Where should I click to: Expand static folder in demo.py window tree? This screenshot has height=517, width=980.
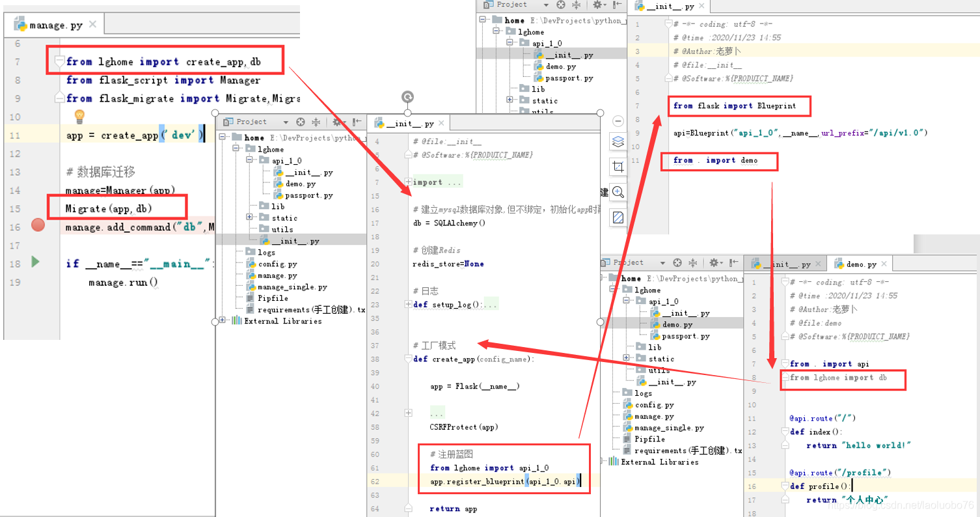pos(627,358)
